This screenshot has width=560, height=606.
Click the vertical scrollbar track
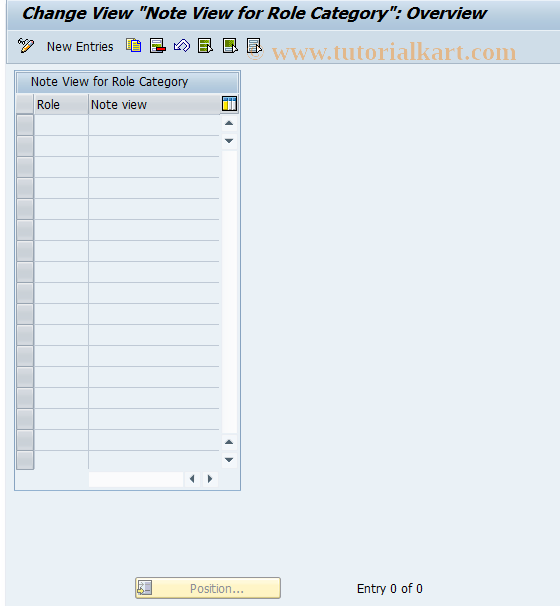point(229,292)
